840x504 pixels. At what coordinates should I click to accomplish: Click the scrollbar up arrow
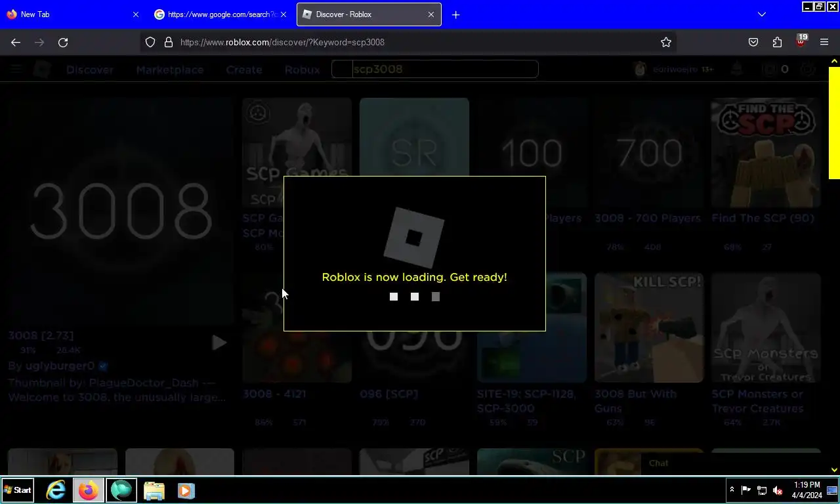click(x=834, y=61)
